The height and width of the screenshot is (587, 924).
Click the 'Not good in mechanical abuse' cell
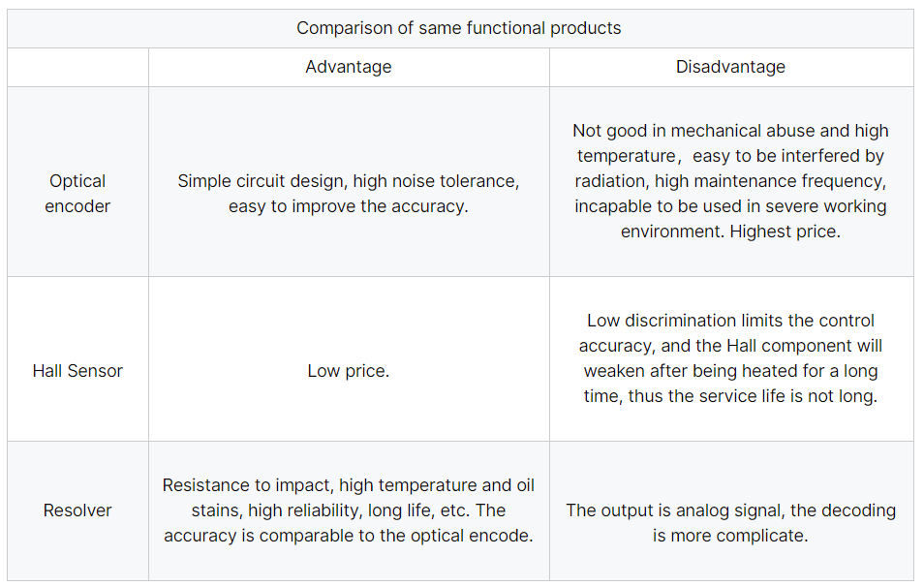(731, 181)
